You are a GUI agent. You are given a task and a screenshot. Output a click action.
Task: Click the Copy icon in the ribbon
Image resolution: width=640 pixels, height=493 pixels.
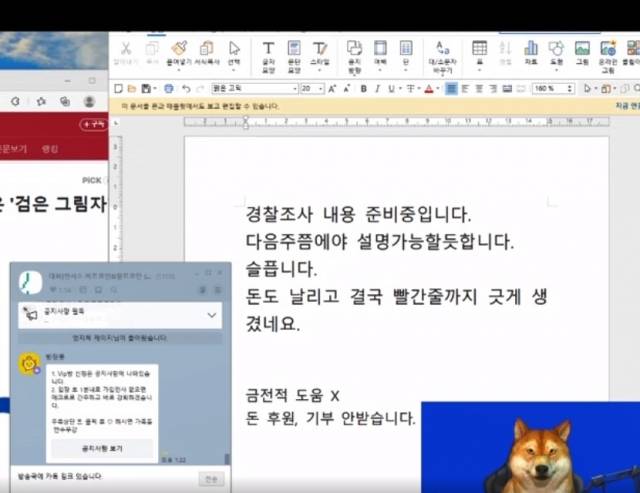click(x=152, y=49)
